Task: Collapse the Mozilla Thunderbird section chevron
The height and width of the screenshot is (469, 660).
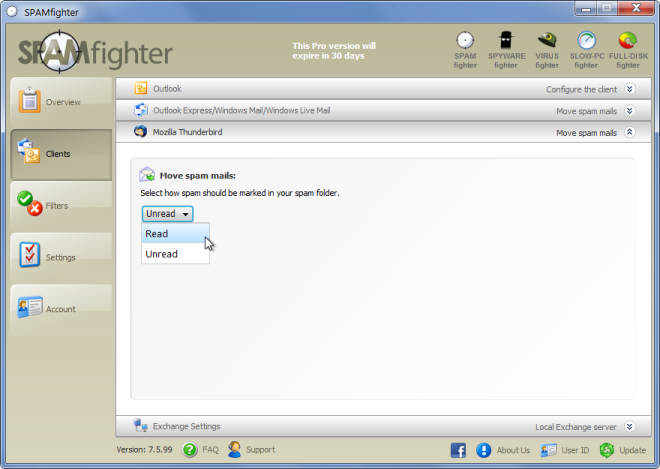Action: [x=630, y=132]
